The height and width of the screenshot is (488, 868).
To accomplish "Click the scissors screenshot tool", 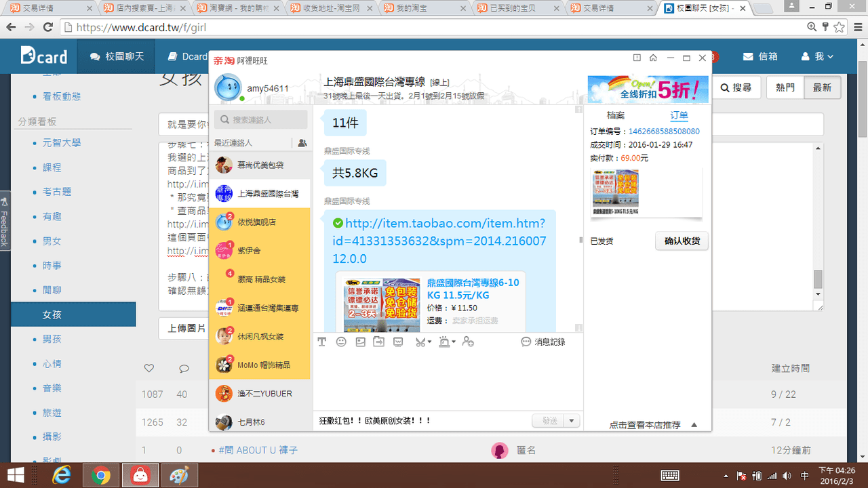I will 420,342.
